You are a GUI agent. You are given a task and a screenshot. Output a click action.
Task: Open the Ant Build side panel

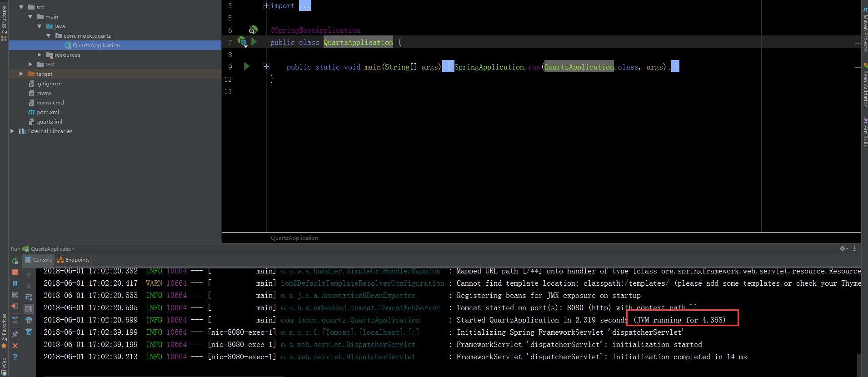click(x=865, y=133)
